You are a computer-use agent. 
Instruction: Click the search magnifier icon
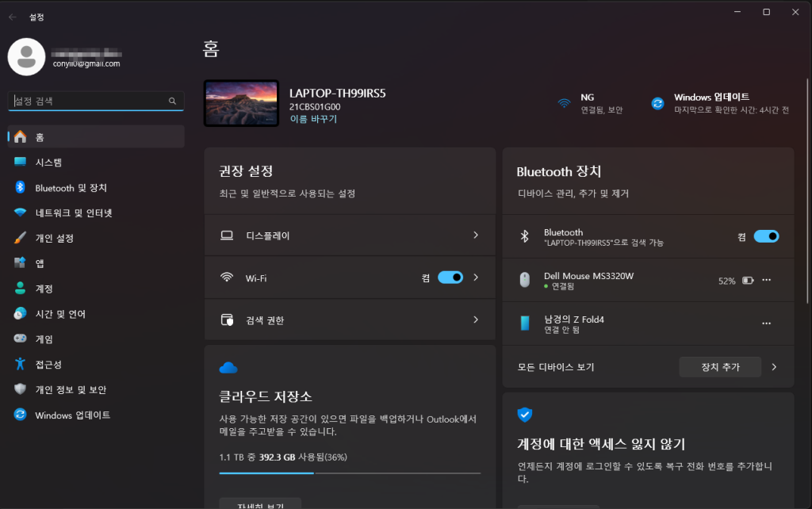tap(172, 101)
